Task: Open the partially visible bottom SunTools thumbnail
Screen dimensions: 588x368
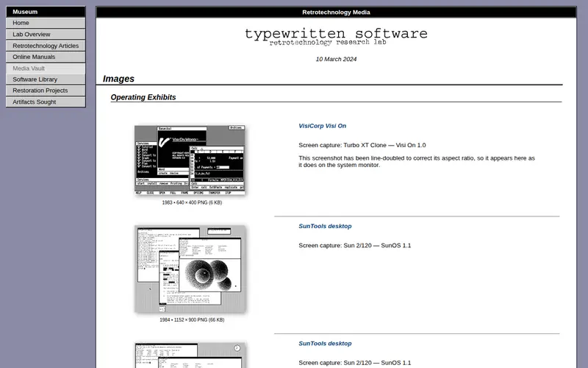Action: [190, 355]
